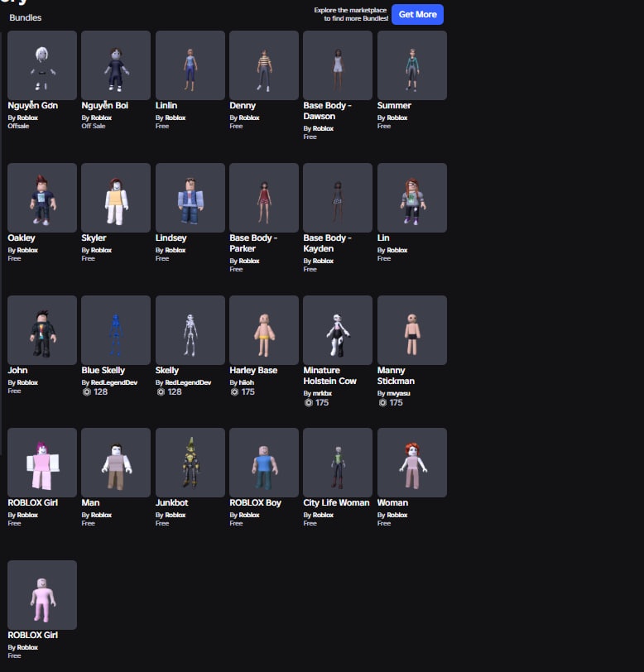644x672 pixels.
Task: Select the Oakley avatar thumbnail
Action: pos(42,198)
